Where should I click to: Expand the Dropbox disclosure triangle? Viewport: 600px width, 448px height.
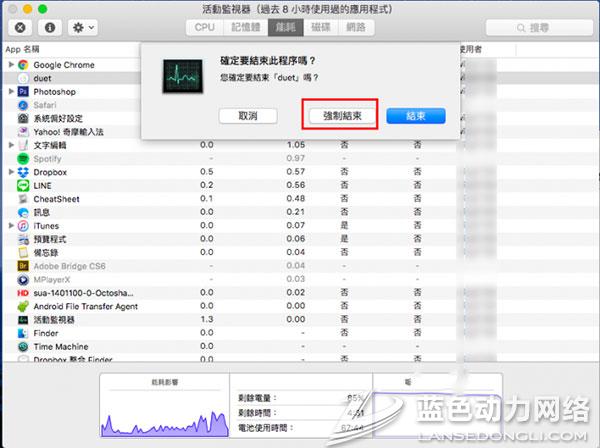click(11, 172)
